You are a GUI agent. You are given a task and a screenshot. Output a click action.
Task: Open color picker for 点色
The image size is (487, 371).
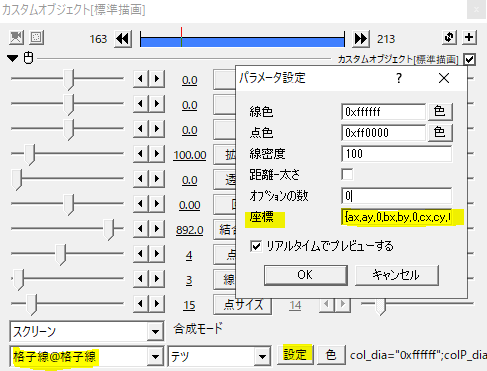tap(440, 133)
